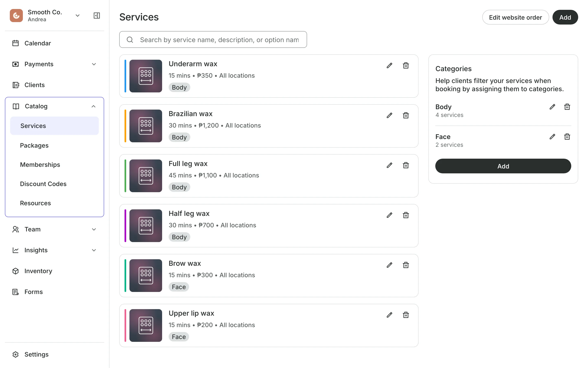Edit the Full leg wax service

pos(389,165)
